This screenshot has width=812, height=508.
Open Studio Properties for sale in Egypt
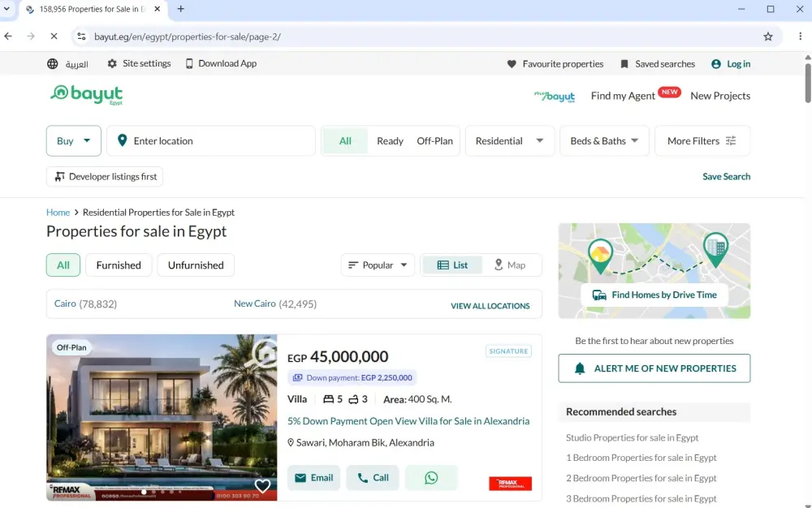pyautogui.click(x=632, y=437)
